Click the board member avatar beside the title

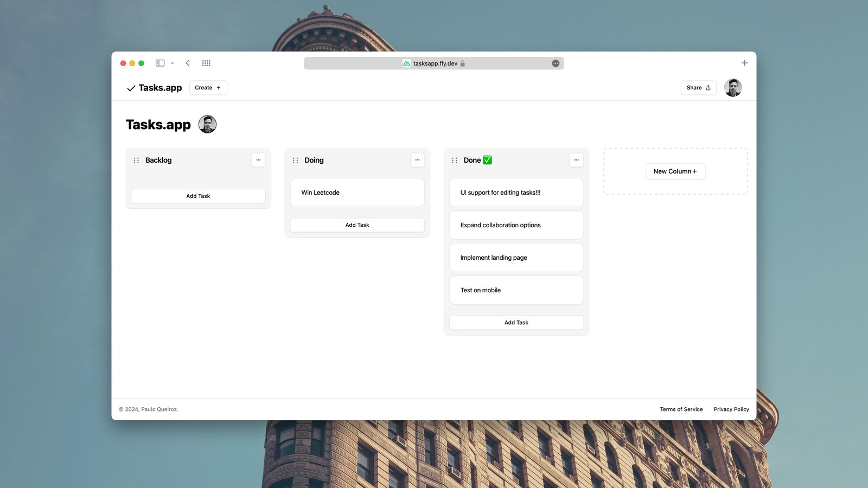[x=207, y=124]
